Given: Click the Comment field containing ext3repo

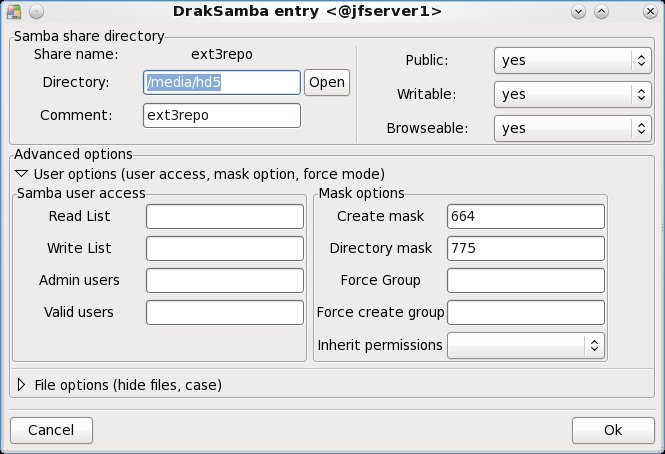Looking at the screenshot, I should (222, 115).
